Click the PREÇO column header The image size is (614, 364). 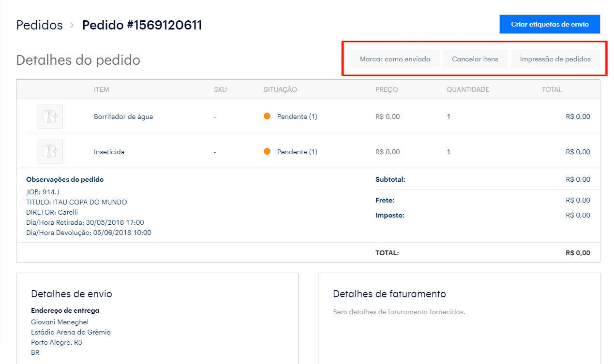coord(386,89)
